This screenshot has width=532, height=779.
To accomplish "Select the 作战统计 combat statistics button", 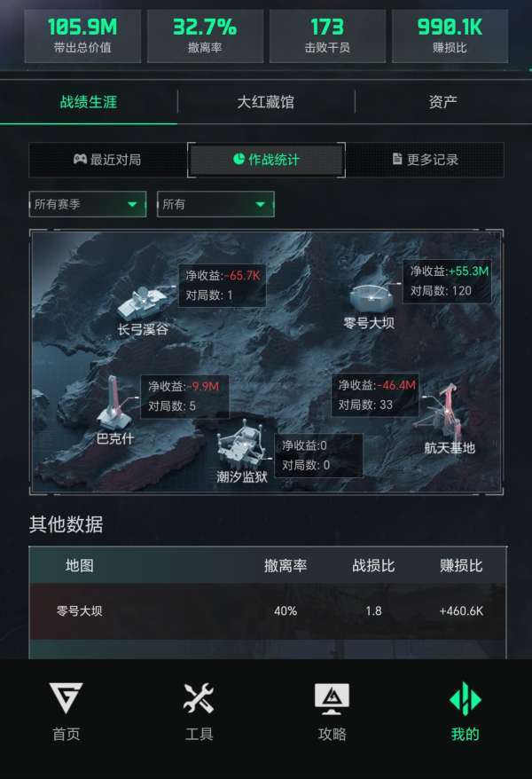I will (x=266, y=160).
